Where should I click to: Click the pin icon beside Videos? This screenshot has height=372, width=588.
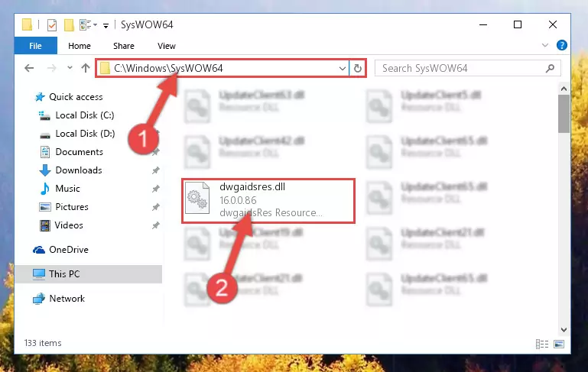[x=156, y=225]
